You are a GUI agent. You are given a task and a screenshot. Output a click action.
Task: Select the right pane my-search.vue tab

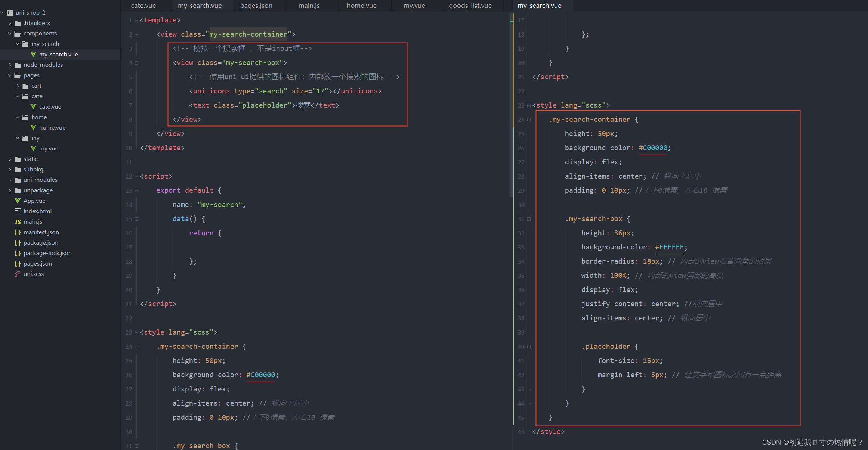pos(540,6)
